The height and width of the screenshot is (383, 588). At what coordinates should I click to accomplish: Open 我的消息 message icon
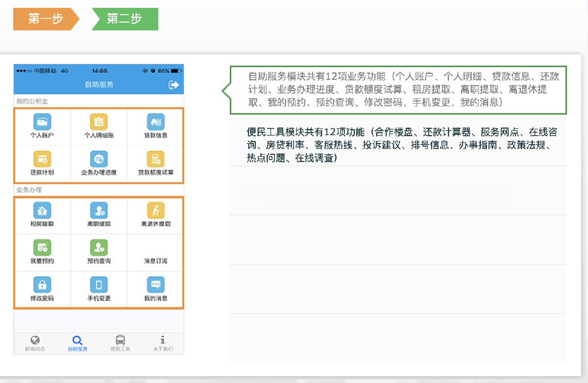click(x=155, y=285)
